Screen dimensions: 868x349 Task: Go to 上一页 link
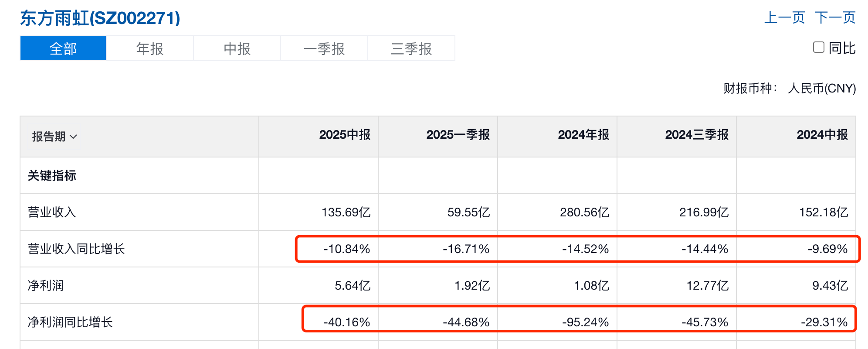784,18
